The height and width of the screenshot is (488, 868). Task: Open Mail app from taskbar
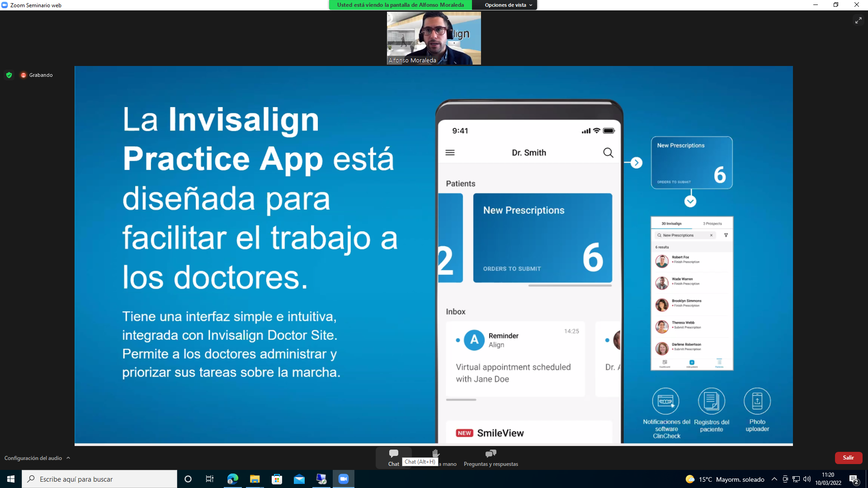pos(299,479)
